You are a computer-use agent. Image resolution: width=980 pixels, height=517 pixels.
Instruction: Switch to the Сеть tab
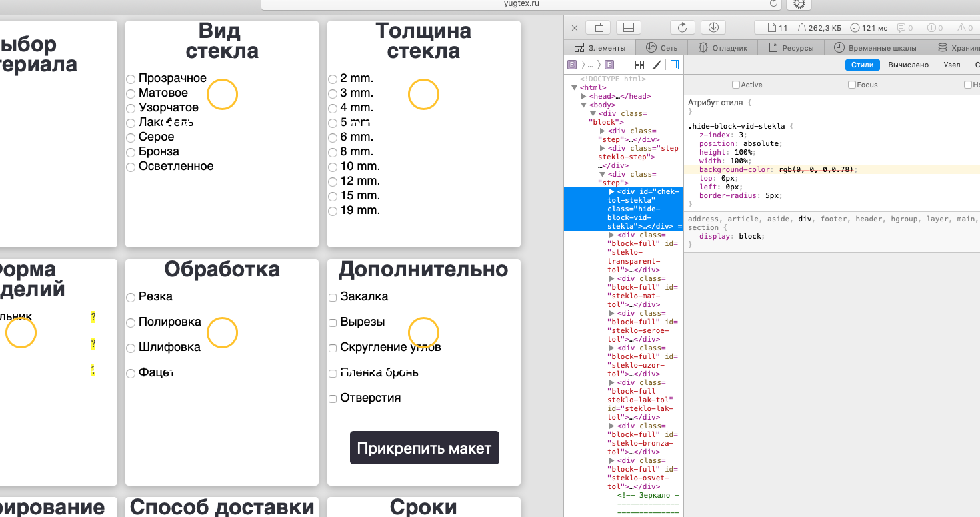pyautogui.click(x=662, y=48)
